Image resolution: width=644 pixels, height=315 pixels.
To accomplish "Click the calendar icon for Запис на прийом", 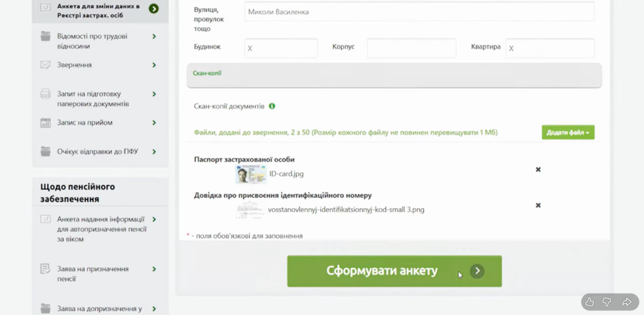I will [x=45, y=123].
